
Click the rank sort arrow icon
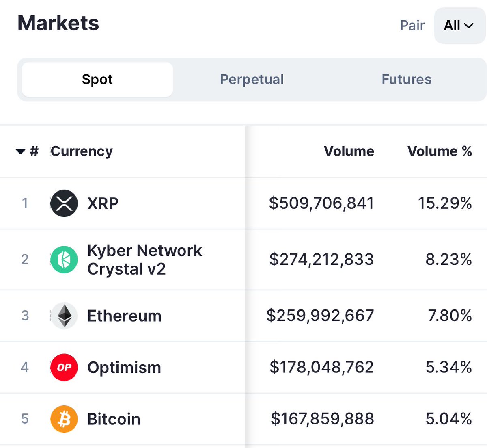click(x=21, y=151)
